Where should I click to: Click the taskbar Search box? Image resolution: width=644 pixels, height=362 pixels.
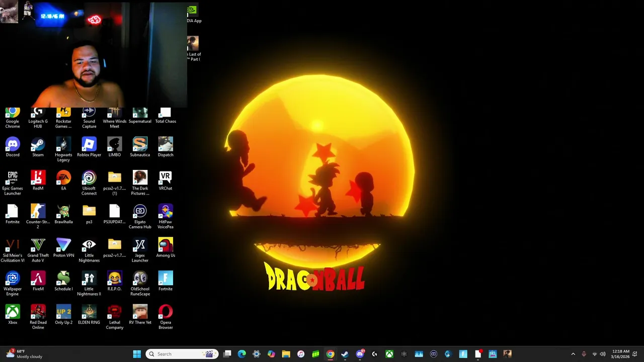pyautogui.click(x=182, y=354)
